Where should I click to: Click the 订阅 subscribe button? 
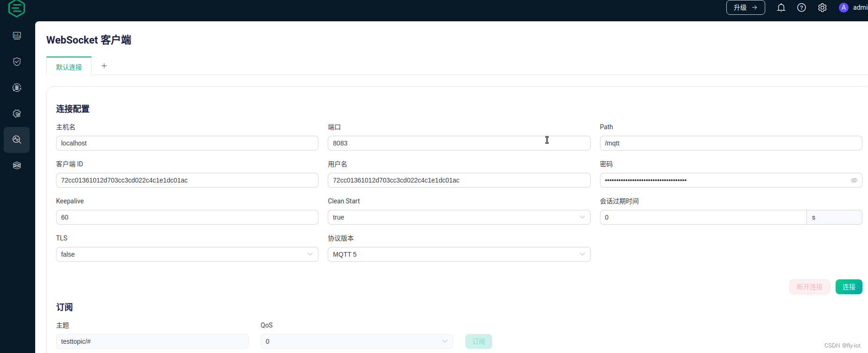pyautogui.click(x=478, y=341)
